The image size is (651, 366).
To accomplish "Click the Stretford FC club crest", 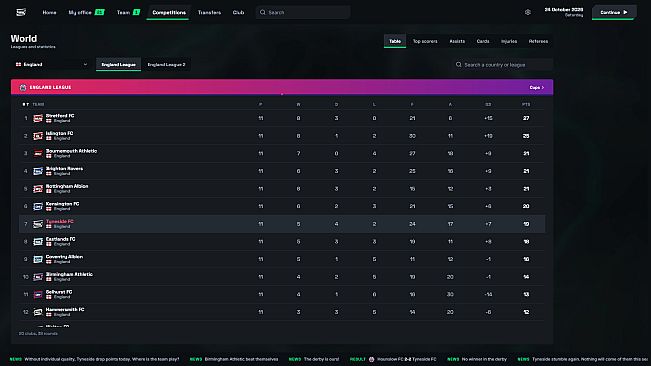I will (x=38, y=118).
